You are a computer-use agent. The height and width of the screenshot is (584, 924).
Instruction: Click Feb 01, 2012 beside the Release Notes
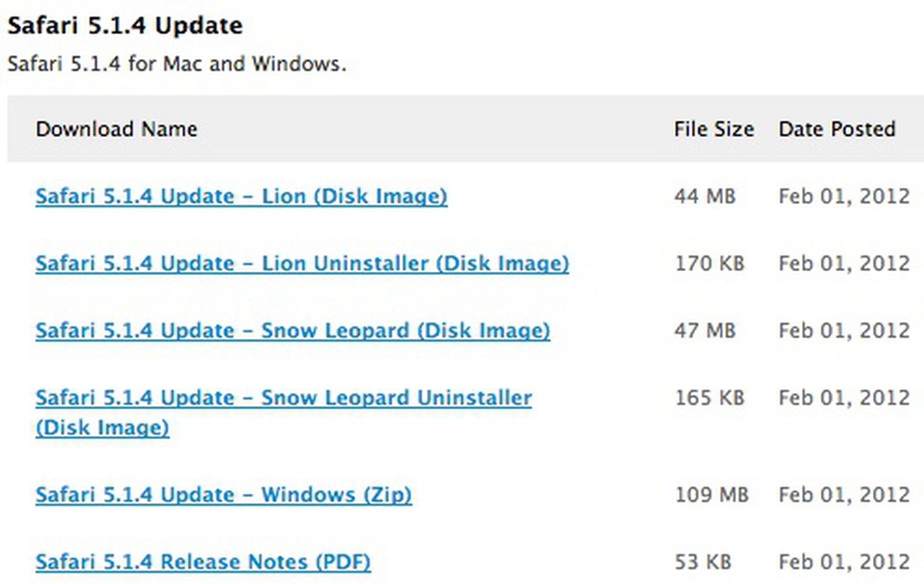tap(843, 561)
